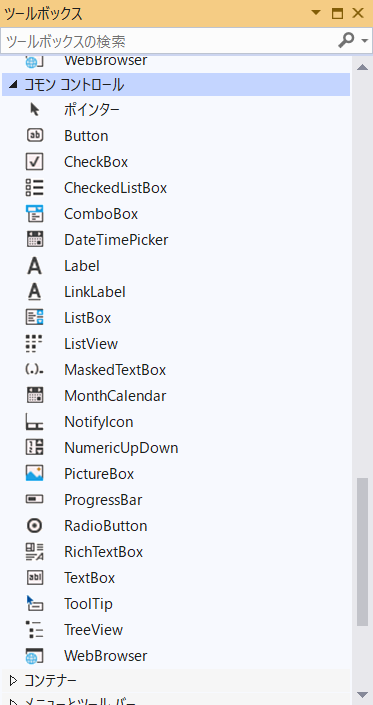Click the ToolTip control icon
This screenshot has height=705, width=373.
35,603
